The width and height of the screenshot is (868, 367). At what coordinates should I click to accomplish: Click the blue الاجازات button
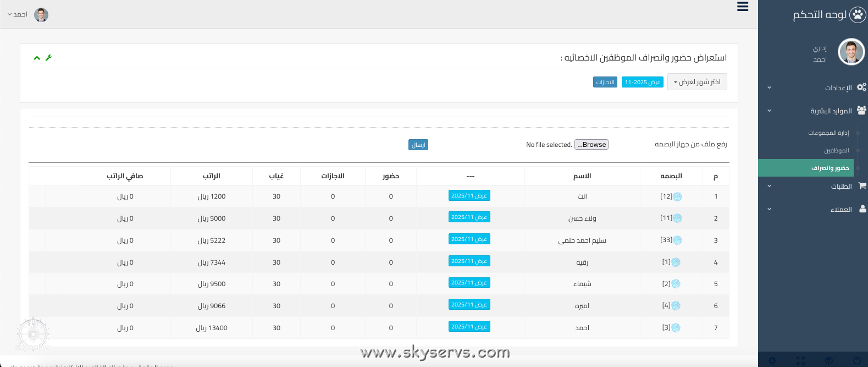pos(605,82)
